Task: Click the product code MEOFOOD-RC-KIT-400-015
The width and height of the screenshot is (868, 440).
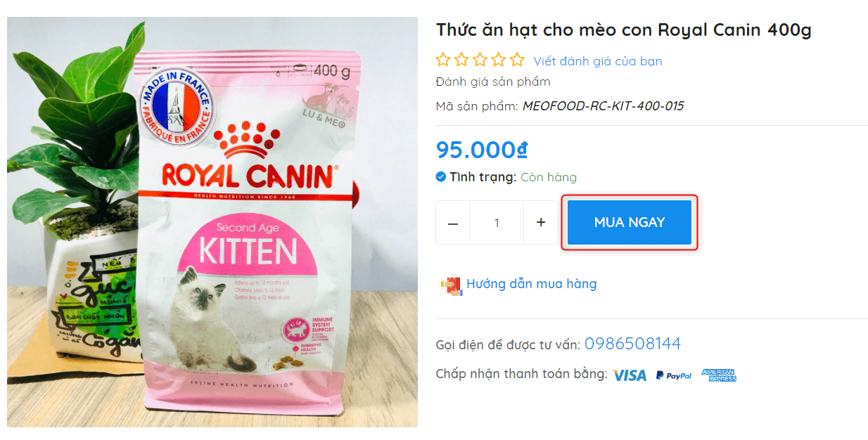Action: point(603,106)
